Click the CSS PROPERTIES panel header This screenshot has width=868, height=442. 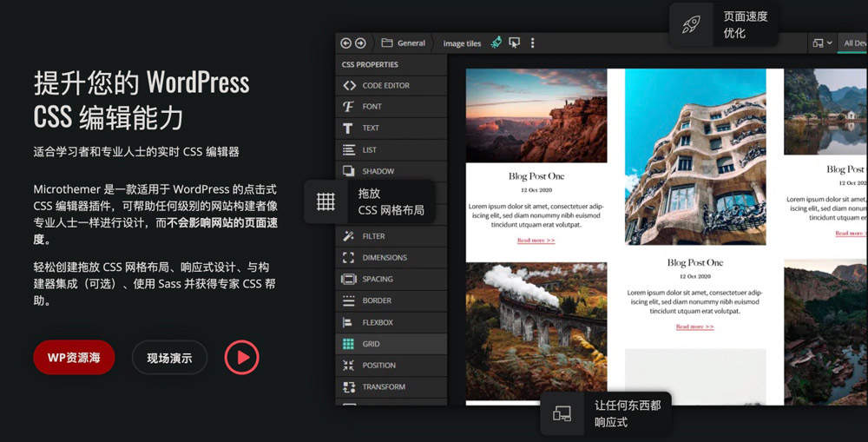(x=370, y=64)
